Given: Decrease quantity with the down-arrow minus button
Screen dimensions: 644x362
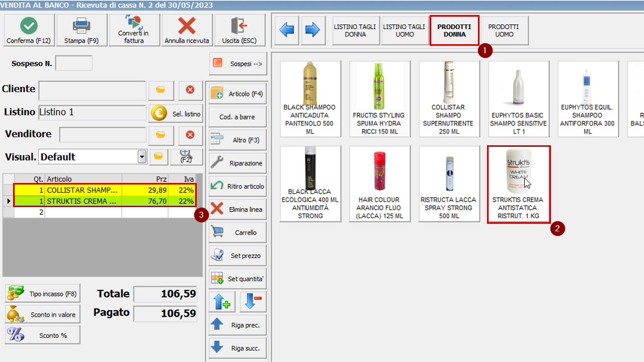Looking at the screenshot, I should 253,302.
